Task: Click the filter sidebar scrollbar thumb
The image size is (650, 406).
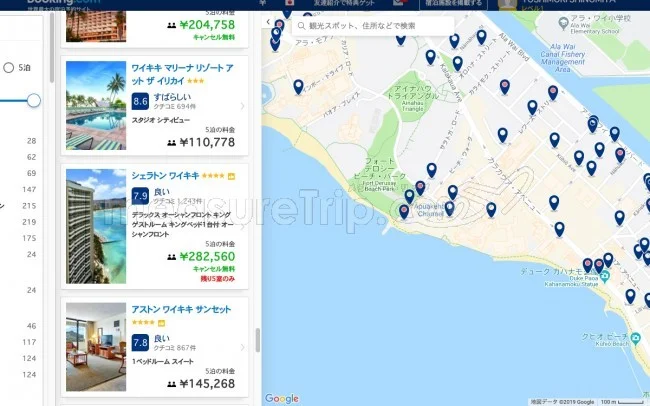Action: (x=52, y=47)
